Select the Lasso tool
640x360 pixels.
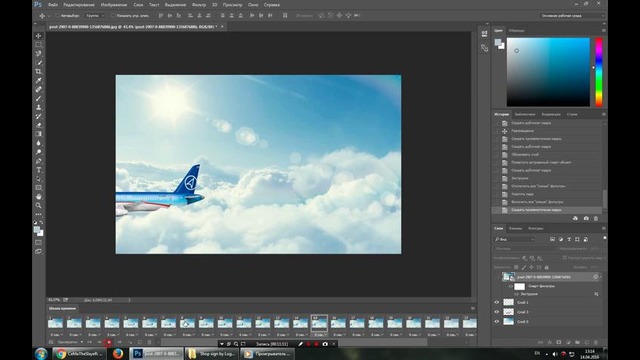38,54
